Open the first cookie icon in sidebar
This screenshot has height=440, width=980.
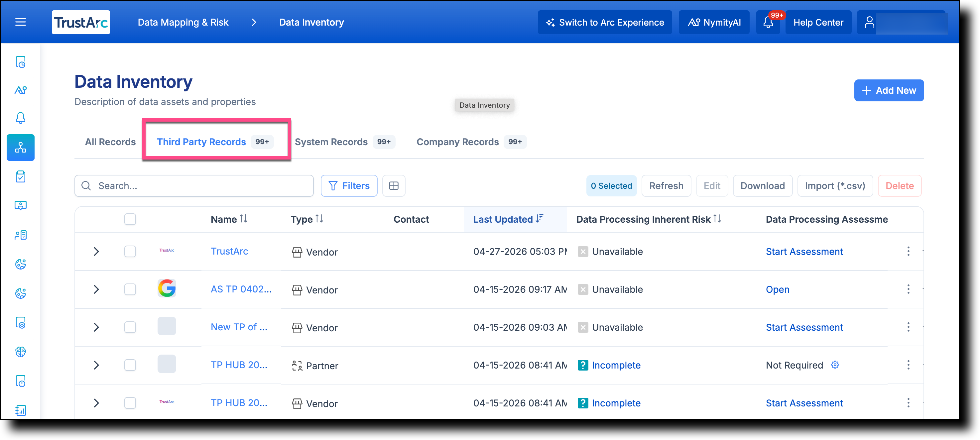21,264
